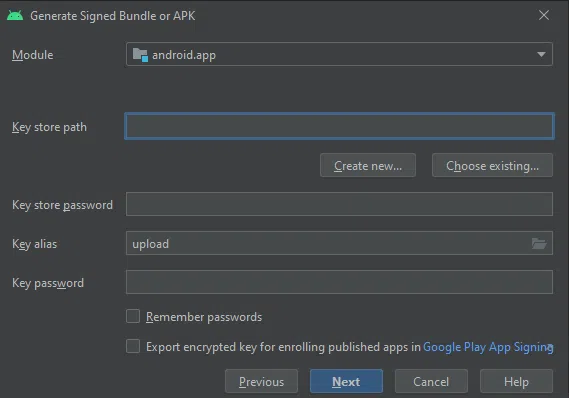Open Help for this dialog

[516, 381]
